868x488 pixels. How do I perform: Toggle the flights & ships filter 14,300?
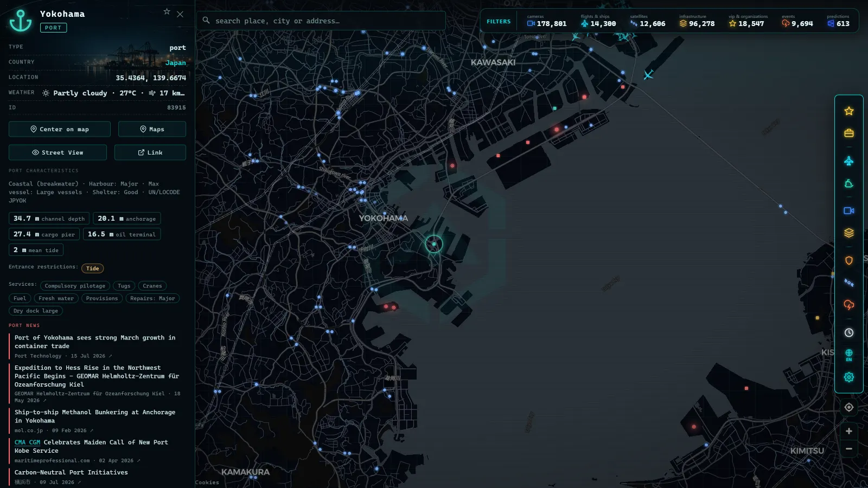(x=598, y=21)
